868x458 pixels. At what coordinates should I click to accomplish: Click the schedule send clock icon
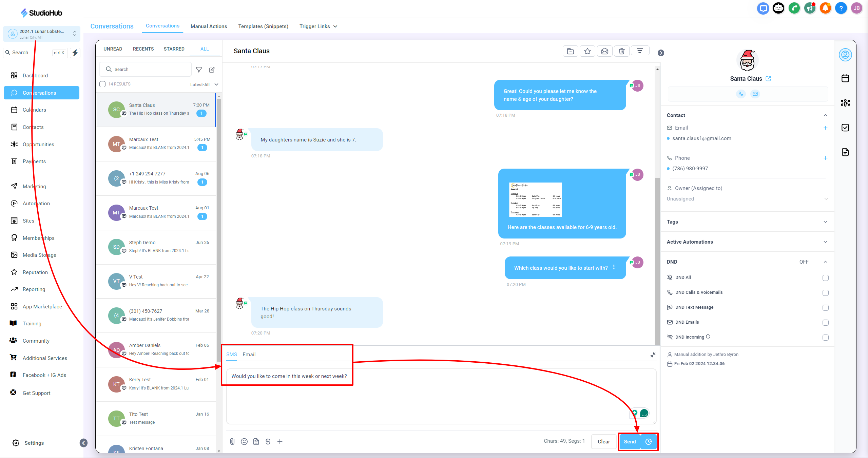(648, 441)
